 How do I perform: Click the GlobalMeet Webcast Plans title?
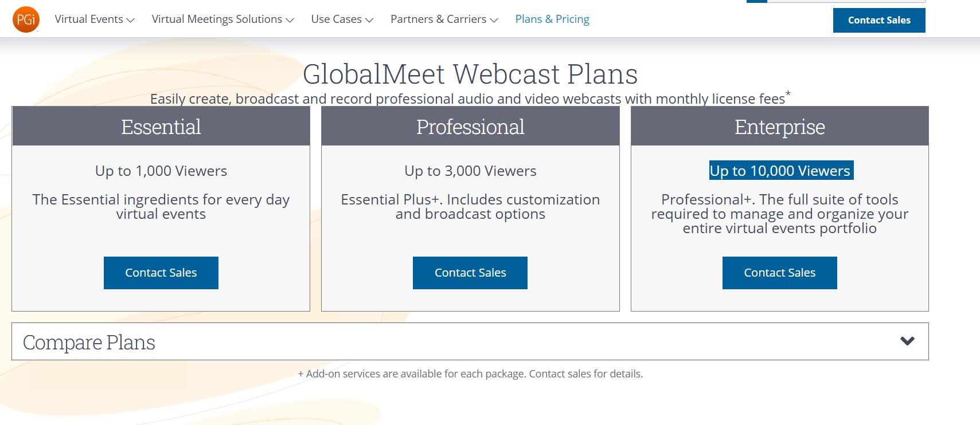click(x=470, y=74)
